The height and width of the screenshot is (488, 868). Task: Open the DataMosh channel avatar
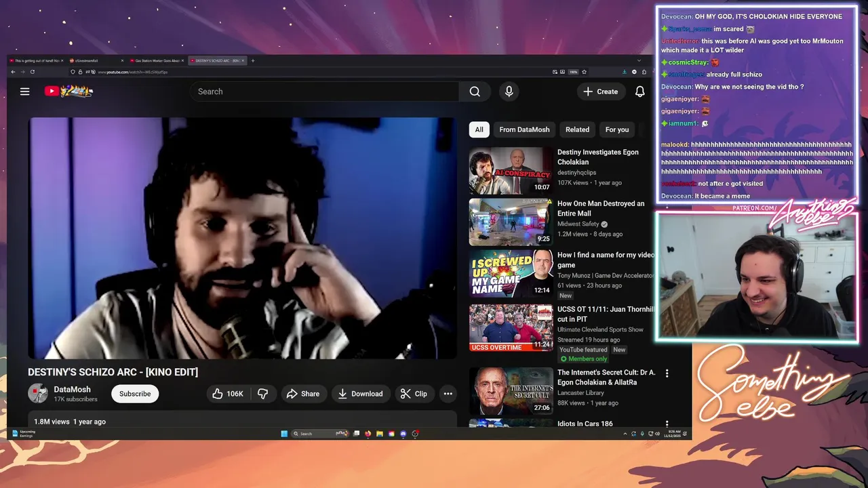coord(38,394)
